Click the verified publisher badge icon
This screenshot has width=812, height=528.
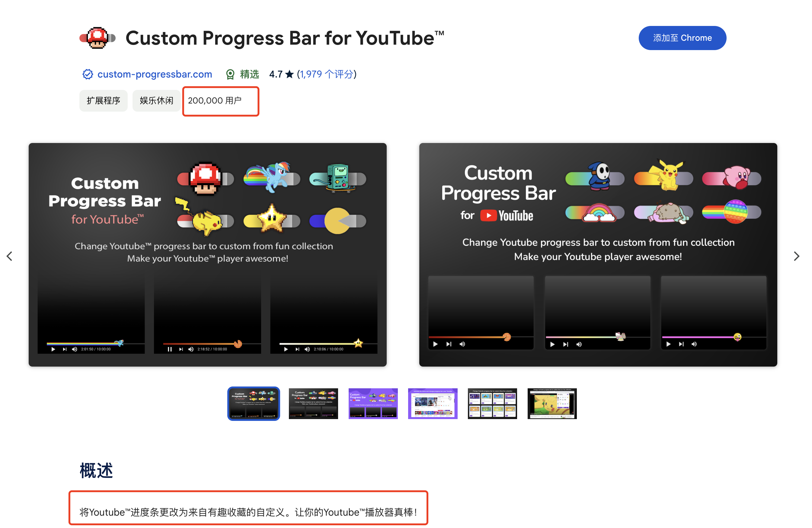click(x=88, y=74)
